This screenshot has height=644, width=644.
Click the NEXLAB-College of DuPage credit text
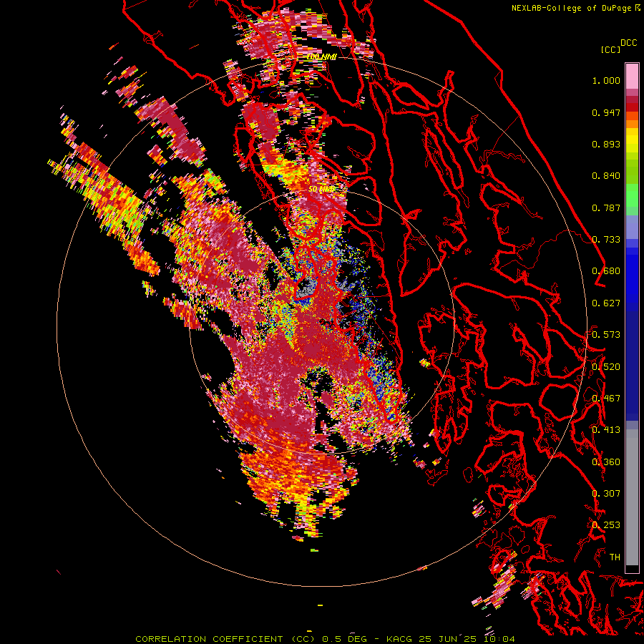[572, 8]
